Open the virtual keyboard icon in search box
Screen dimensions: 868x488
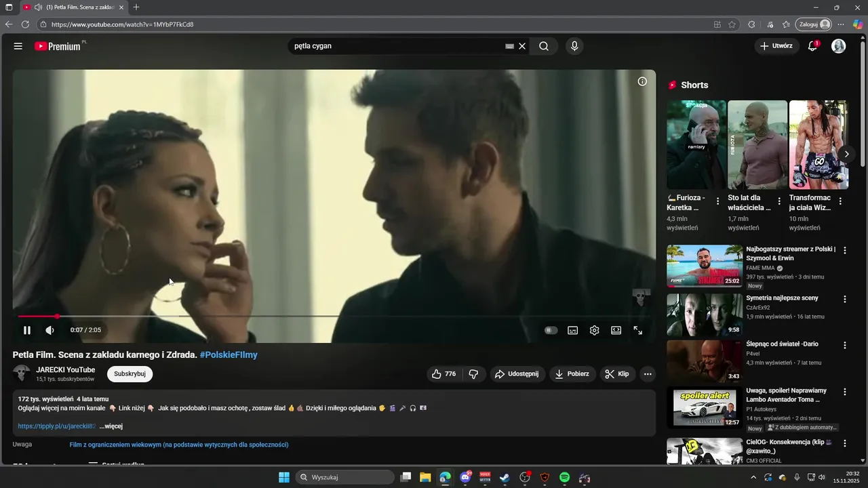(x=509, y=46)
